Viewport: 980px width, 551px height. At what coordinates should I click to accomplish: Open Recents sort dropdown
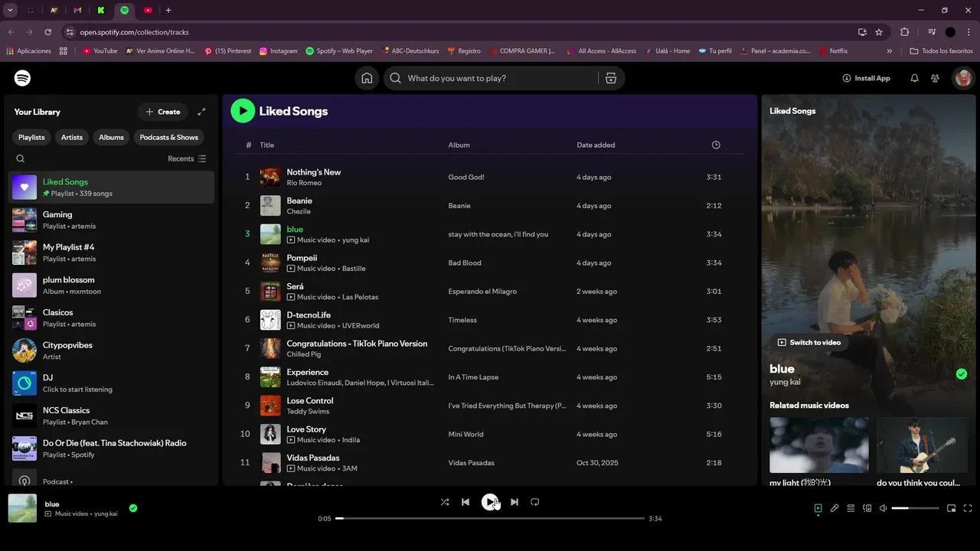pos(187,158)
